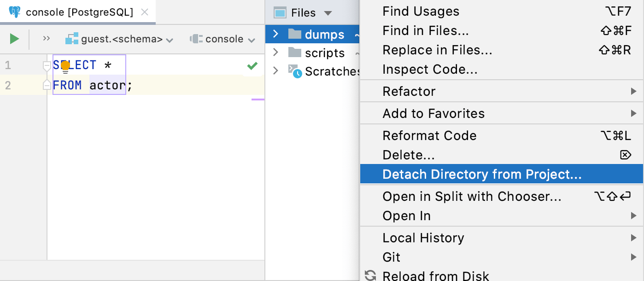Expand the dumps folder

pyautogui.click(x=276, y=34)
